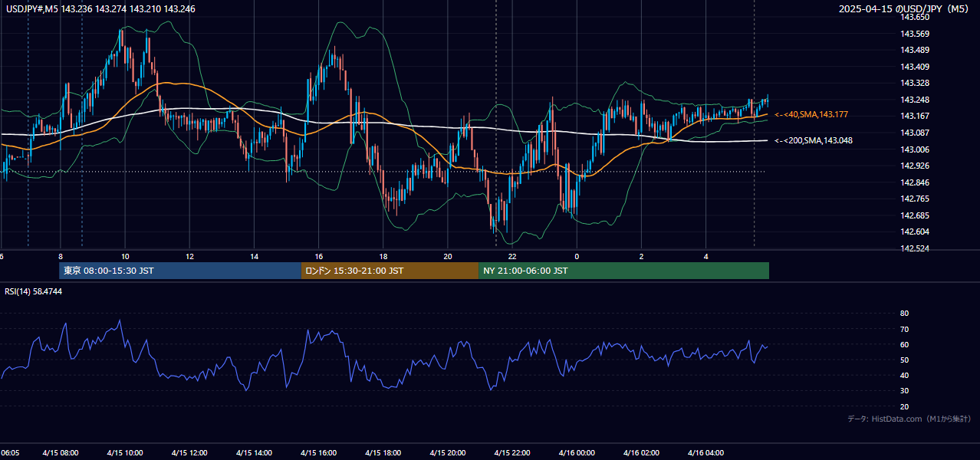Viewport: 980px width, 460px height.
Task: Select the chart title '2025-04-15 のUSD/JPY（M5）'
Action: (x=905, y=9)
